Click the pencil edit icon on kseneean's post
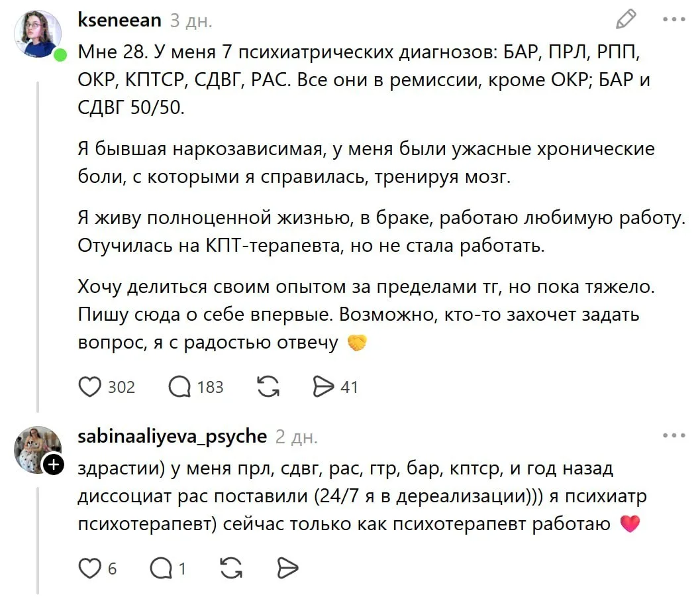Image resolution: width=700 pixels, height=603 pixels. click(x=626, y=20)
